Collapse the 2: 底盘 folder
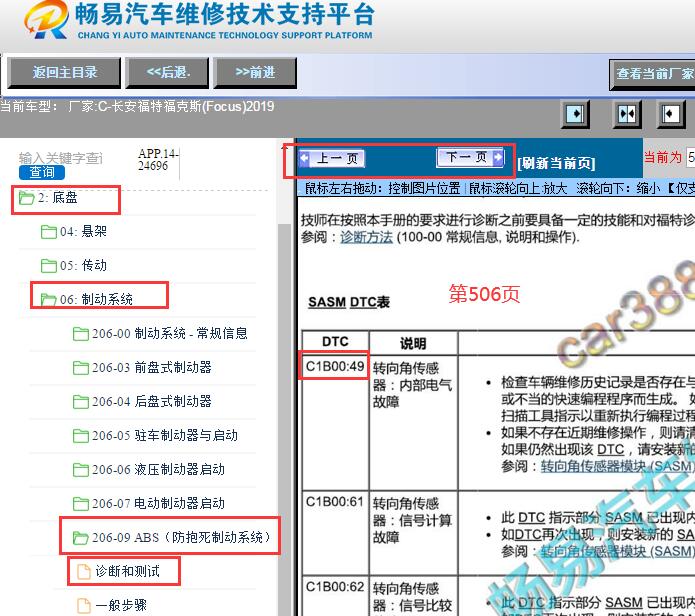 click(58, 198)
